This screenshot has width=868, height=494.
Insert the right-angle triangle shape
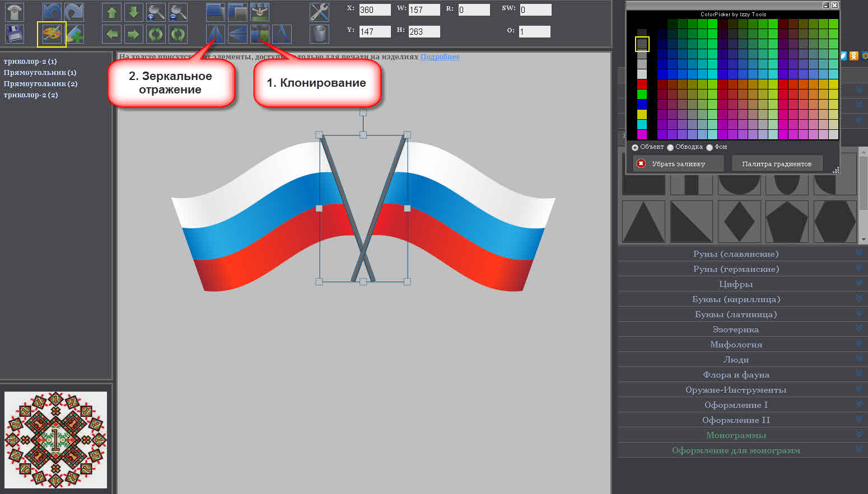tap(692, 222)
